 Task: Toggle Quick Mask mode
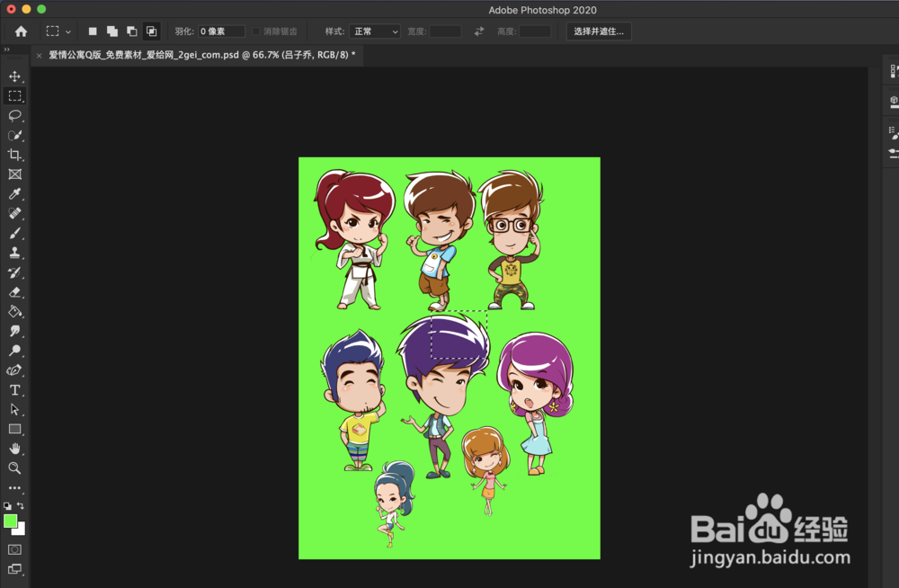[14, 549]
